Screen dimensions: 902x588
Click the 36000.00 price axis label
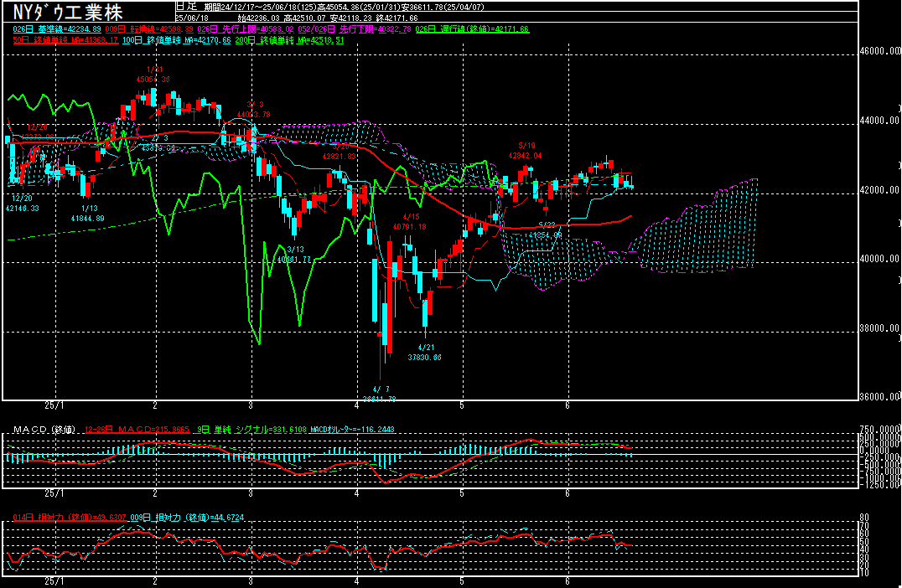[879, 397]
